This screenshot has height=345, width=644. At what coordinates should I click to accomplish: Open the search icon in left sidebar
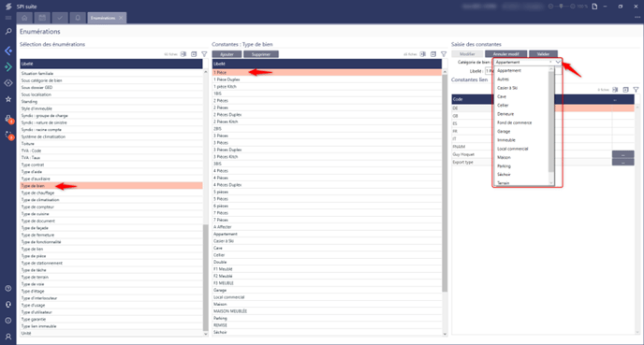pos(7,32)
